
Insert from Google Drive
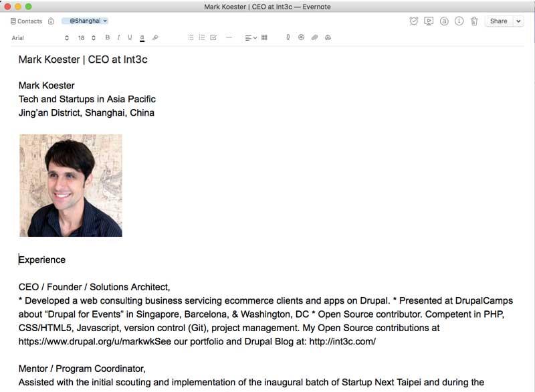(x=328, y=37)
